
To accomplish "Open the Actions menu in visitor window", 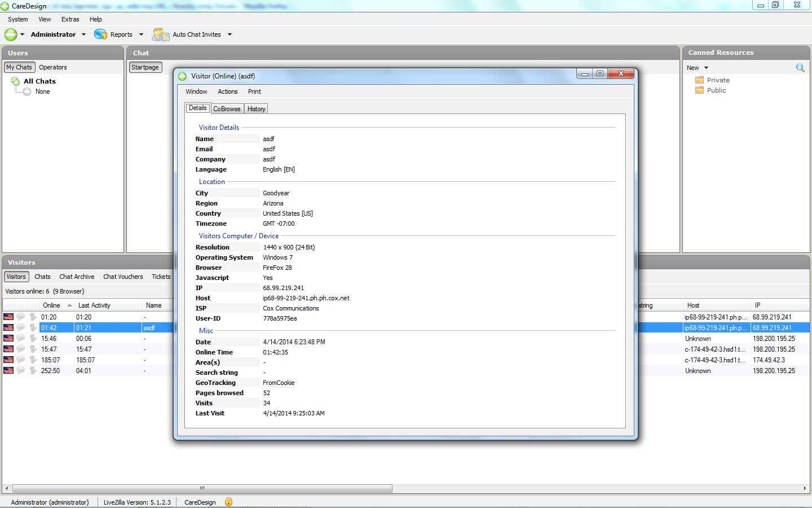I will (x=227, y=91).
